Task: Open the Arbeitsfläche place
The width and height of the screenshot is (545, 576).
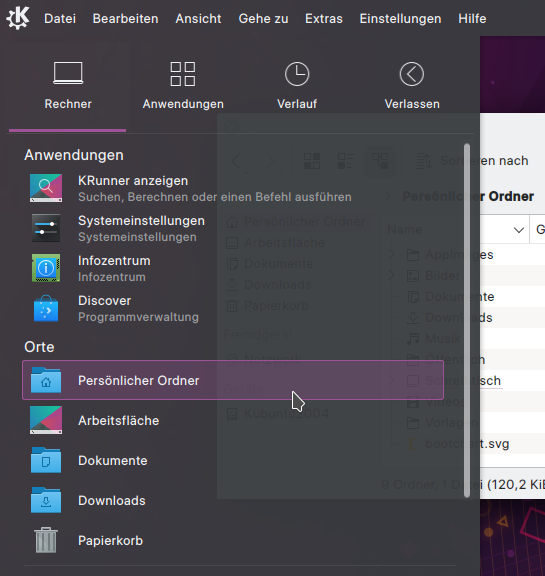Action: [x=233, y=420]
